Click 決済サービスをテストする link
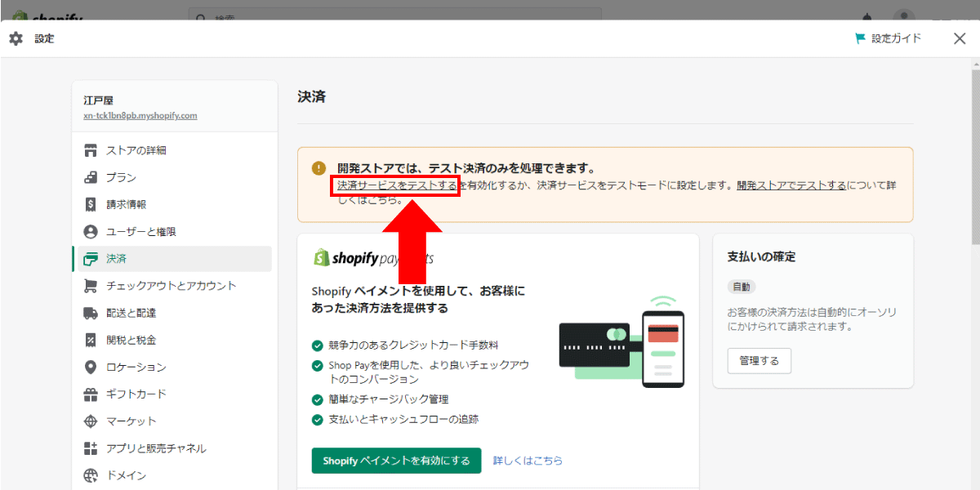This screenshot has width=980, height=490. [397, 185]
